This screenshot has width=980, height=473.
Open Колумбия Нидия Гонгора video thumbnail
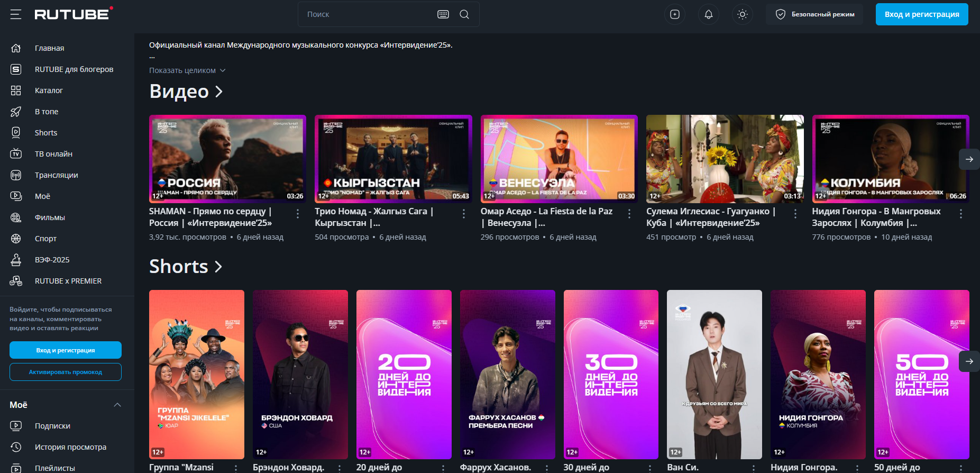pyautogui.click(x=891, y=159)
